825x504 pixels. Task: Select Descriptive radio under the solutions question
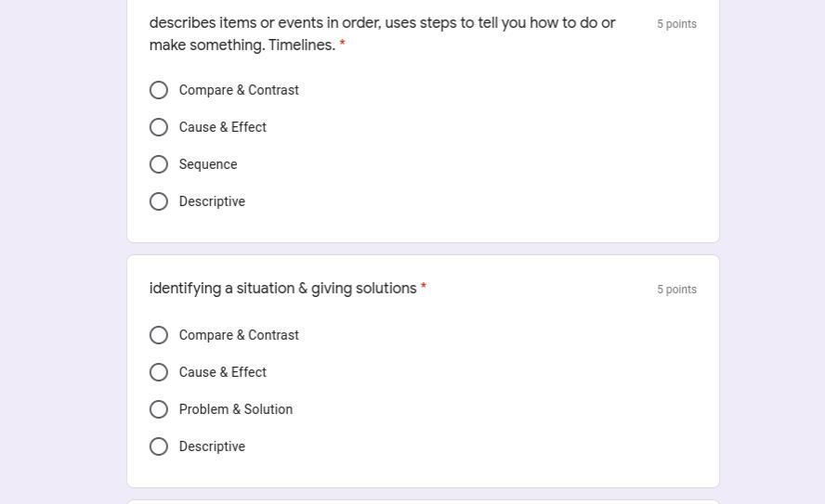click(159, 446)
